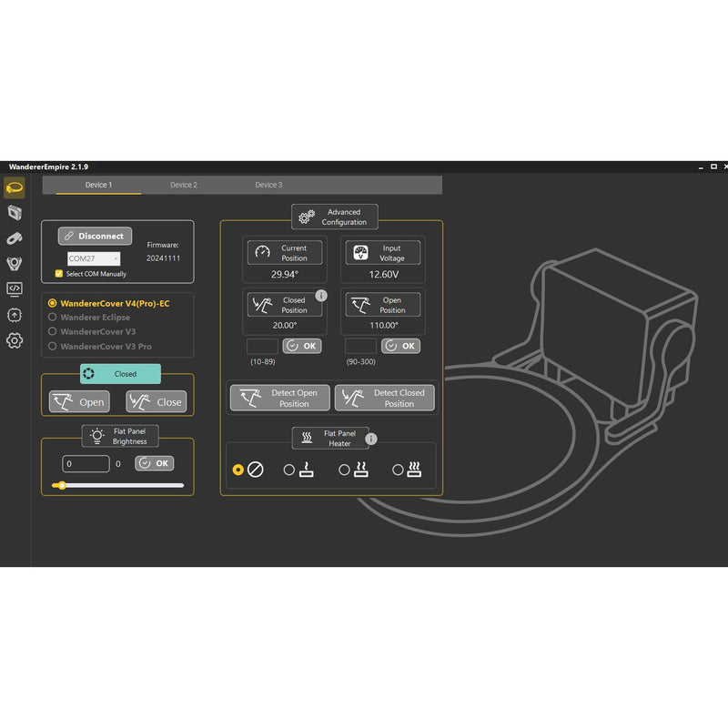Confirm open position with its OK button
The width and height of the screenshot is (728, 728).
(400, 346)
